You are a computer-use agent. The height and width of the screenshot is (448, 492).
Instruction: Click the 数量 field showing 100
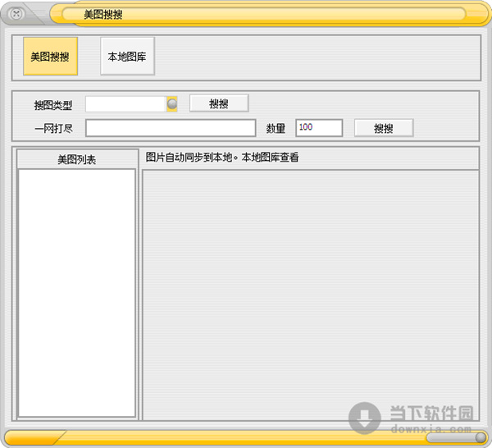319,128
